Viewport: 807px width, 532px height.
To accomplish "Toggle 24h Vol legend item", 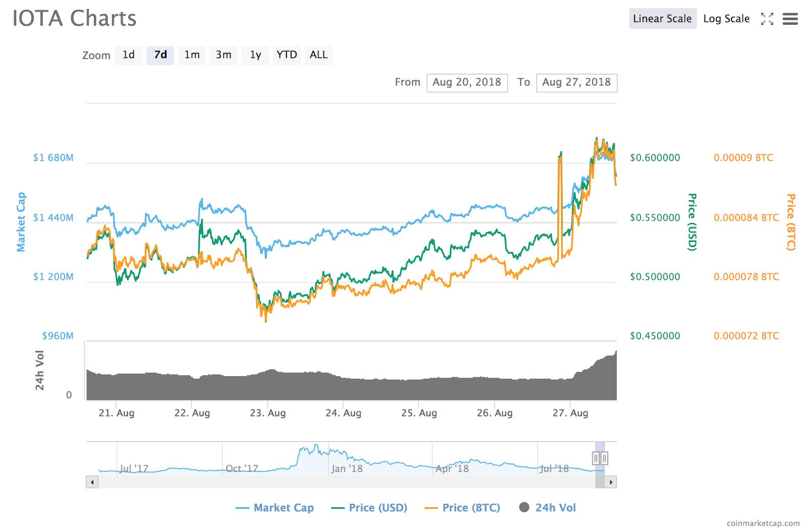I will [x=548, y=508].
